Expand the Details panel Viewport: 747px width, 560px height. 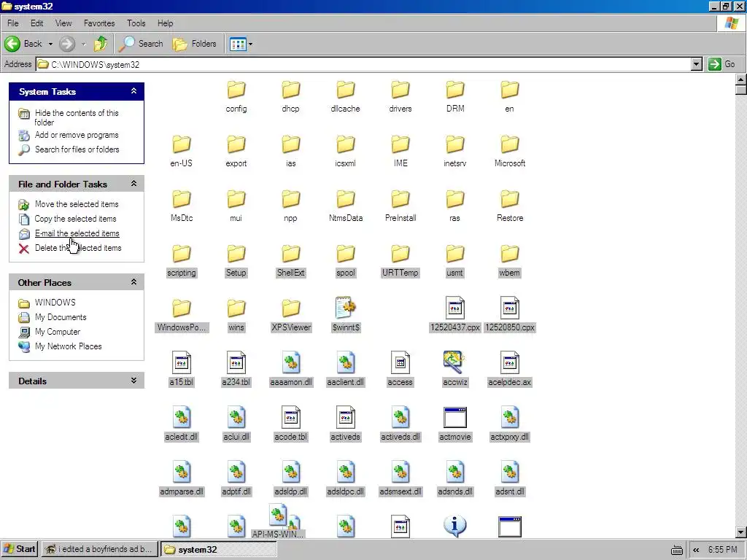point(134,381)
